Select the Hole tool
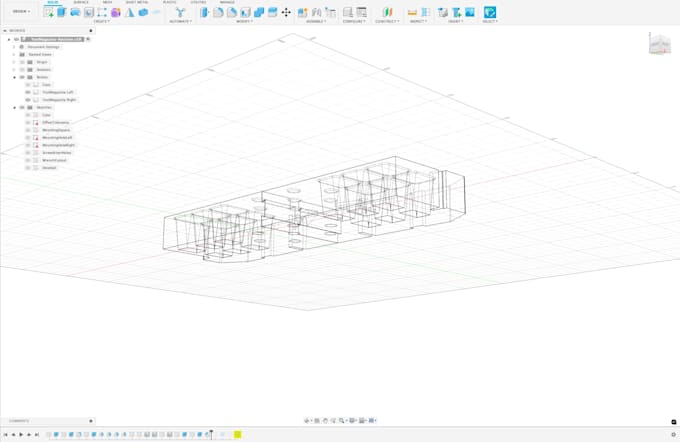The width and height of the screenshot is (680, 442). click(88, 12)
